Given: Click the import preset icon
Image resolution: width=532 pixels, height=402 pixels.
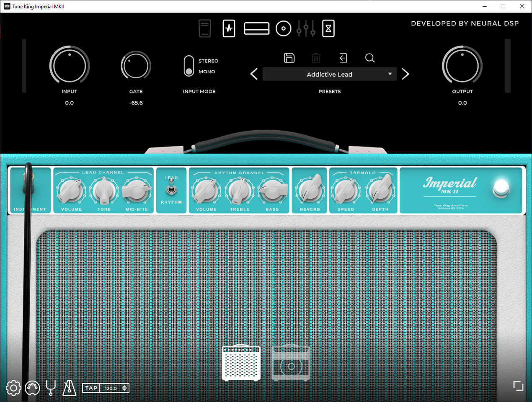Looking at the screenshot, I should click(x=343, y=58).
